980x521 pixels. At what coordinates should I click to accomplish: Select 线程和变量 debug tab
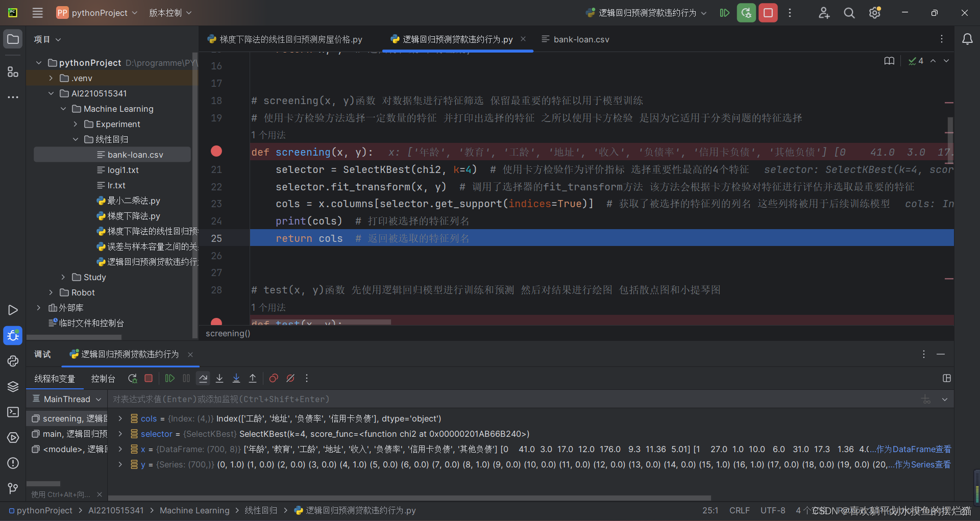[55, 379]
